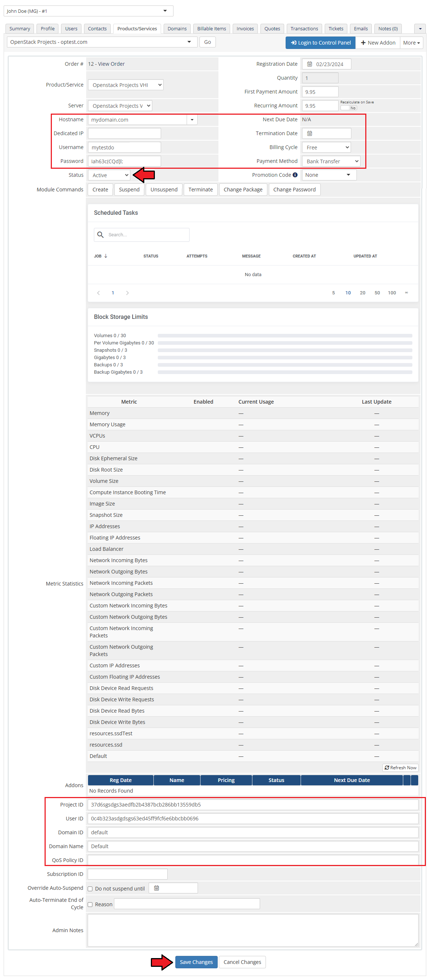Click the Username input field

(x=125, y=147)
